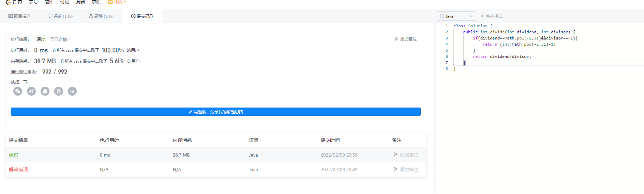
Task: Open 竞赛 in top navigation
Action: coord(80,2)
